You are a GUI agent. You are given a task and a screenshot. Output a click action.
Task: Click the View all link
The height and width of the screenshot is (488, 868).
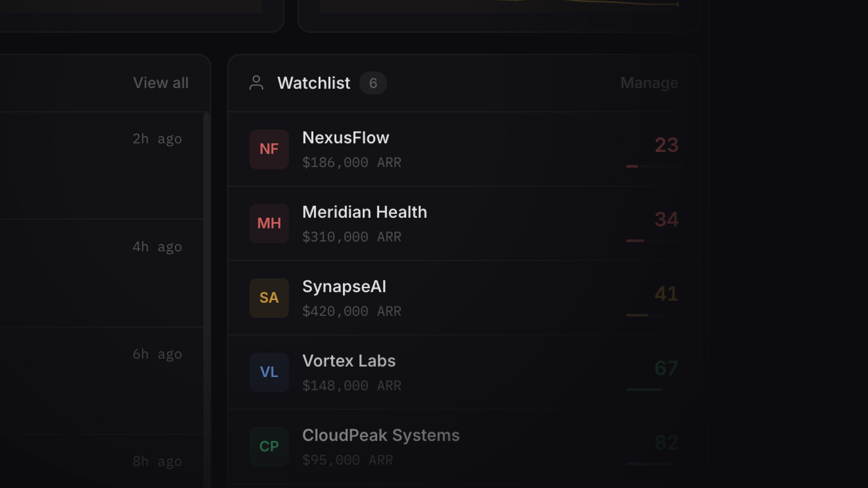point(161,83)
